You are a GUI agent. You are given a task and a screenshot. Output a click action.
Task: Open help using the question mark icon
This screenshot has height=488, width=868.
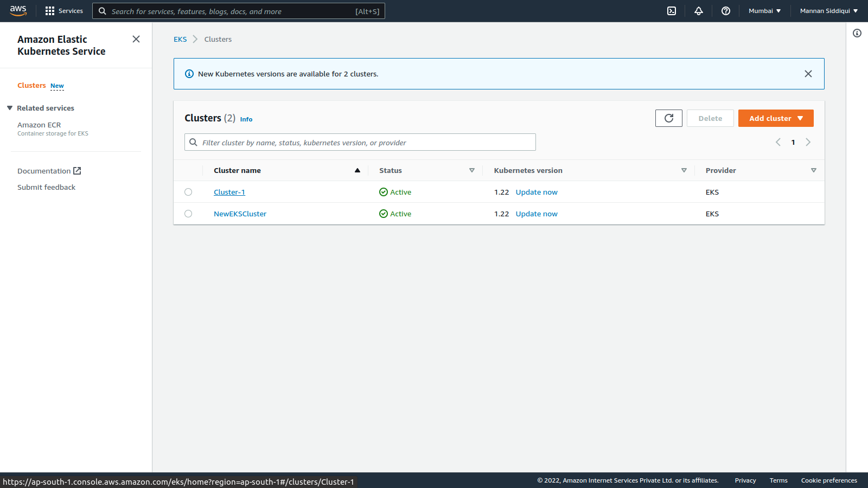point(726,11)
